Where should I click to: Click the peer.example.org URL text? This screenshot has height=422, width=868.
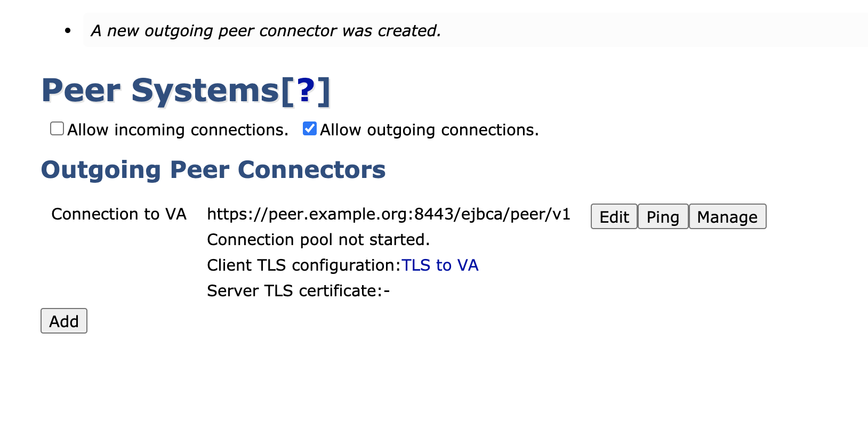pos(388,214)
